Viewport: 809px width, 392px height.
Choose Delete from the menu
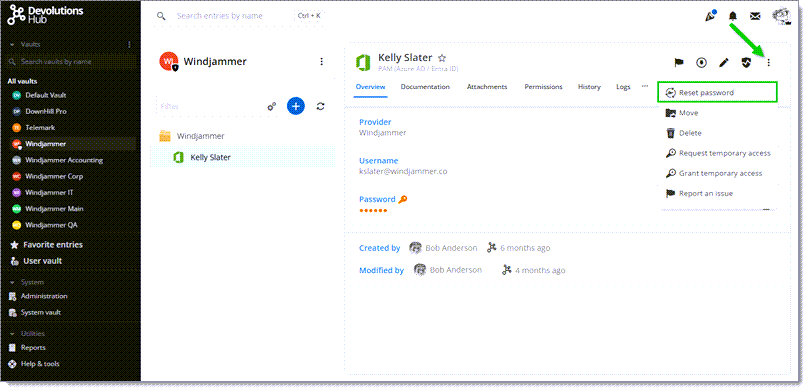tap(717, 133)
